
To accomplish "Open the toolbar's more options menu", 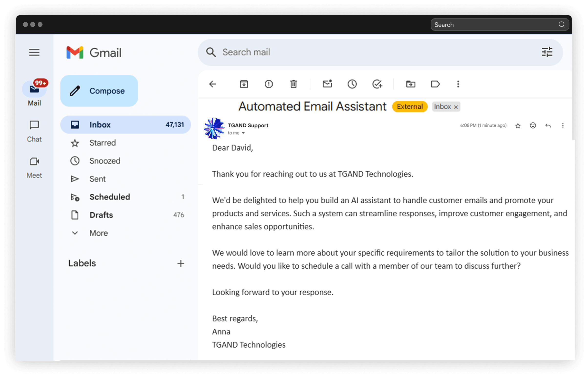I will (x=458, y=84).
